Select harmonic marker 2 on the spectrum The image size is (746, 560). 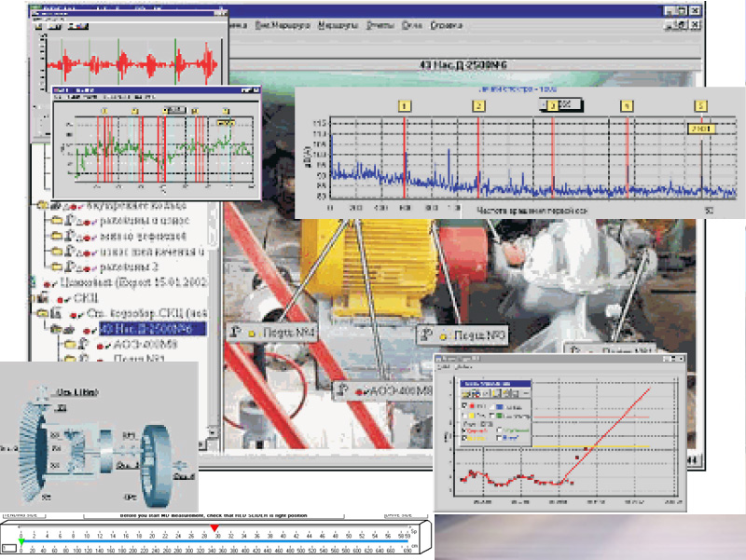point(478,106)
